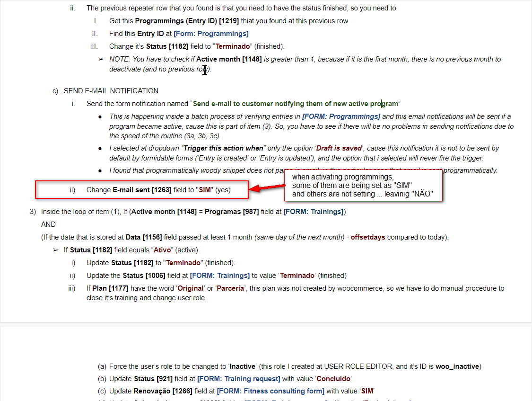Click "Status [1182]" in Update Status to Terminado line
This screenshot has height=401, width=532.
[x=132, y=263]
